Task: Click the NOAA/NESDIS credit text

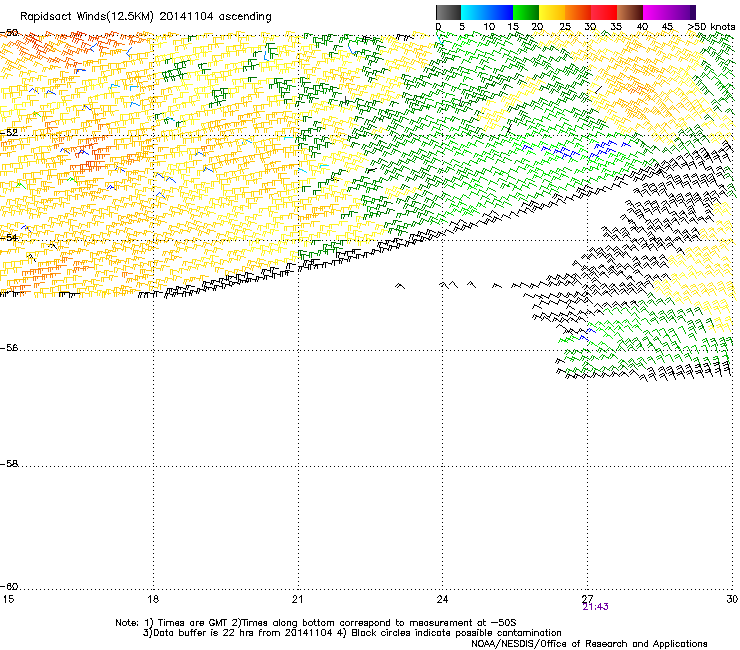Action: point(589,644)
